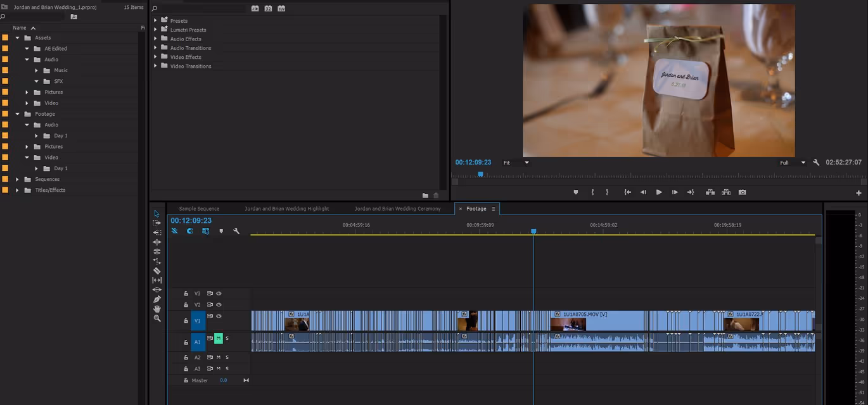Viewport: 868px width, 405px height.
Task: Open the button editor plus icon
Action: click(858, 193)
